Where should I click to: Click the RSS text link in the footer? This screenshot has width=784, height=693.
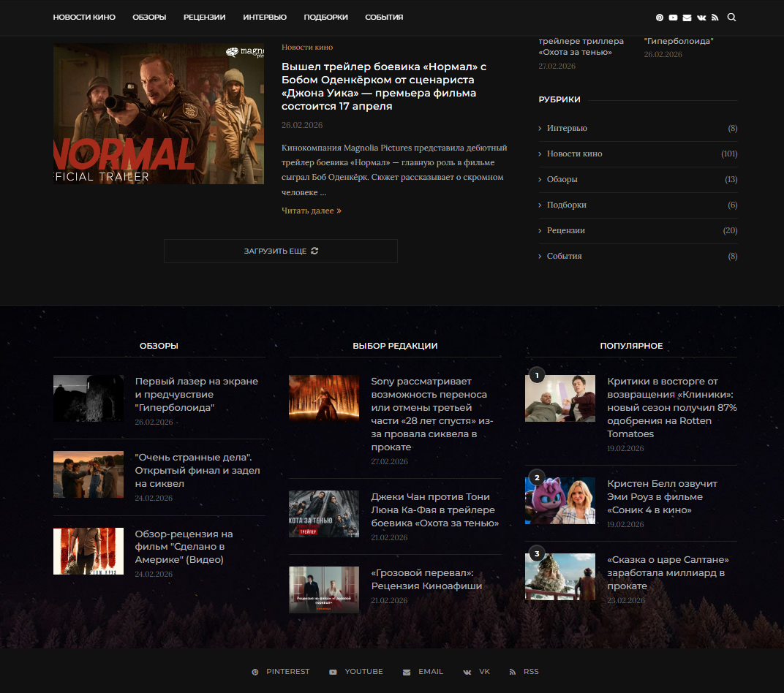[x=531, y=672]
